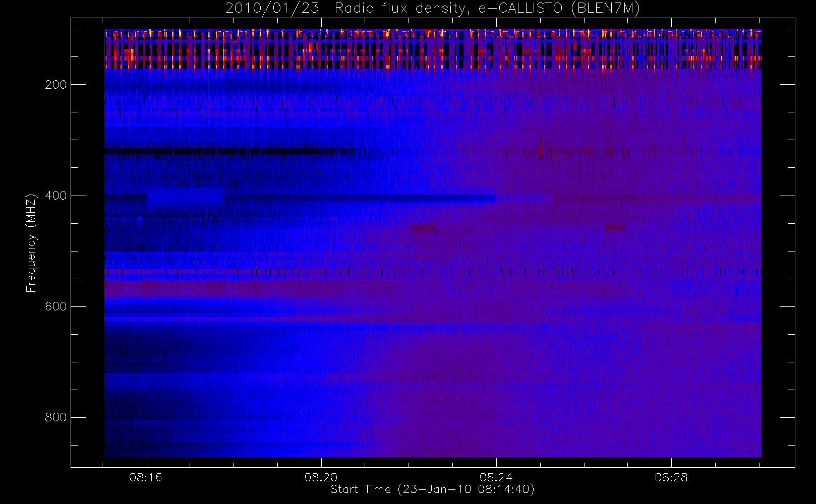The image size is (816, 504).
Task: Click the 08:20 time tick label
Action: pyautogui.click(x=321, y=477)
